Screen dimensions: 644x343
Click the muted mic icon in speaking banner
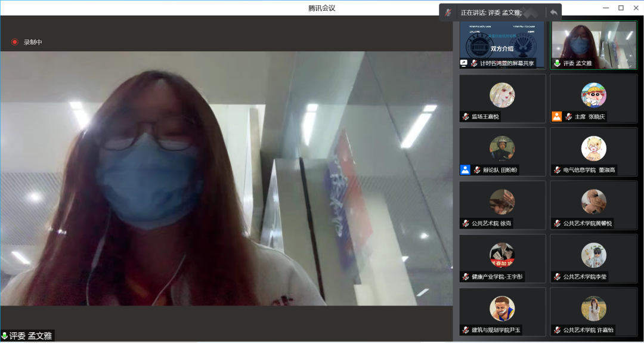(x=448, y=13)
